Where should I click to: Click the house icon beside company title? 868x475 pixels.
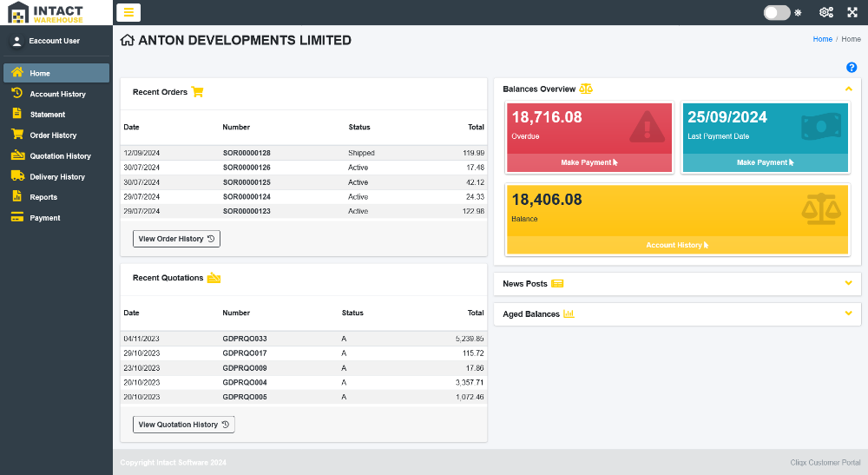pos(128,41)
